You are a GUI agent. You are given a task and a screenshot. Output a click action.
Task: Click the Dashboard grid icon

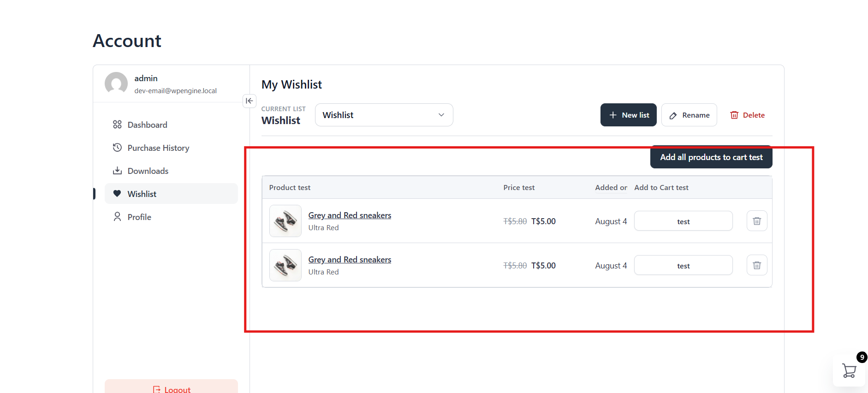pyautogui.click(x=117, y=125)
